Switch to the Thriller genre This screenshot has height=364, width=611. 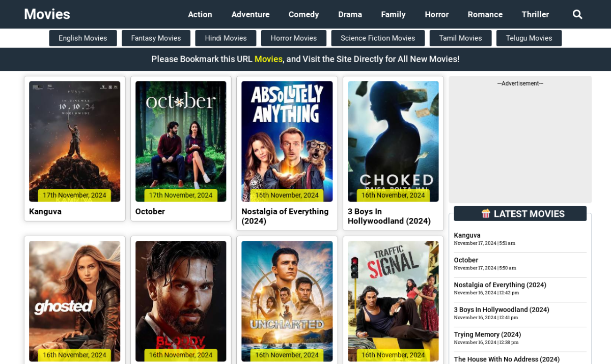[x=535, y=14]
